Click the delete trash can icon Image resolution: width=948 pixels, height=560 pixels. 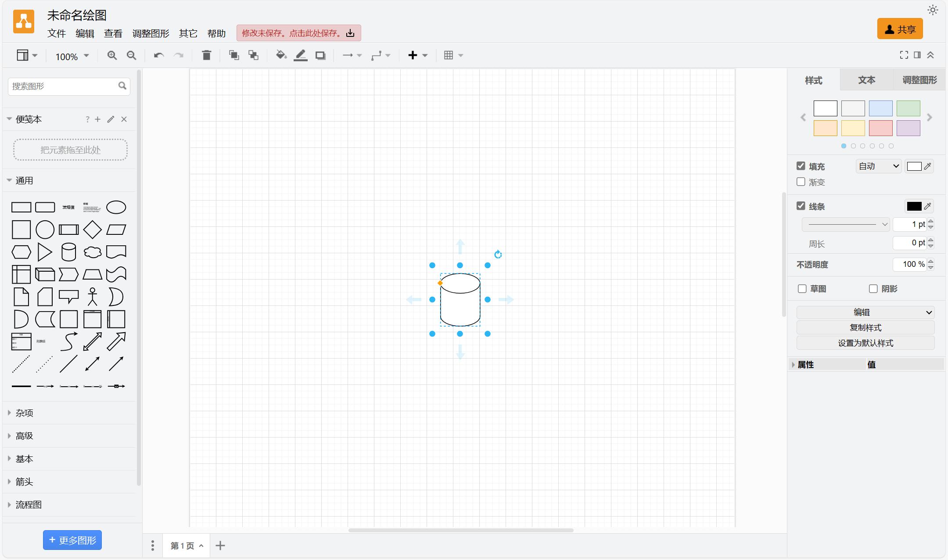pos(206,55)
